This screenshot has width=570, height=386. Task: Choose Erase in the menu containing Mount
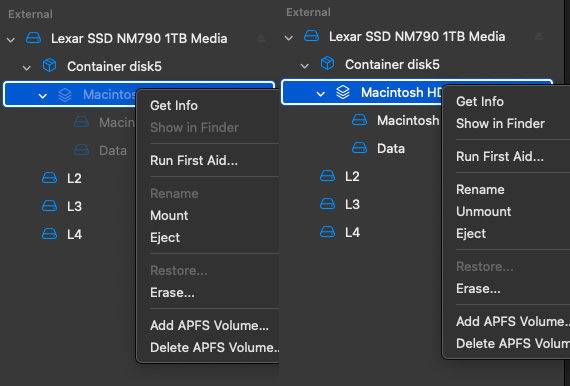point(172,293)
